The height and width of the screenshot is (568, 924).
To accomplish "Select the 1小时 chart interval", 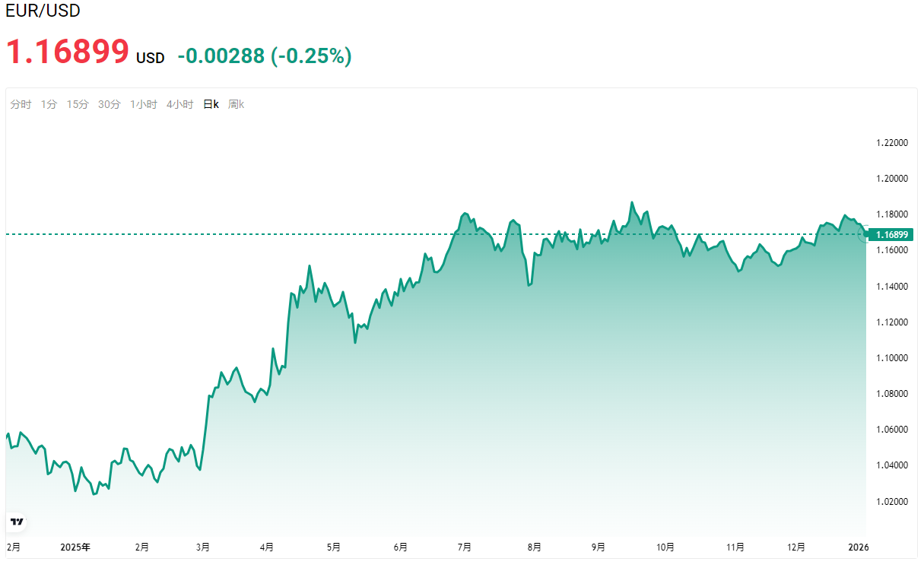I will [143, 105].
